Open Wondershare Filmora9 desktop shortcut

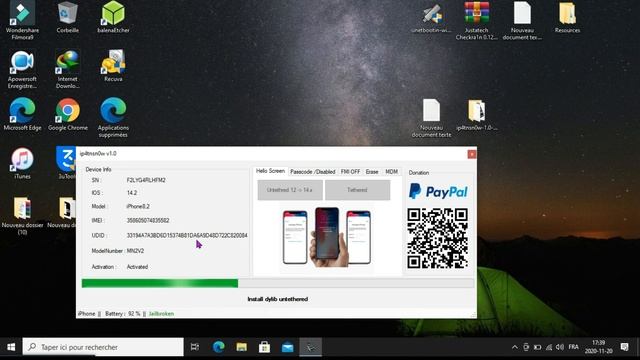[22, 20]
